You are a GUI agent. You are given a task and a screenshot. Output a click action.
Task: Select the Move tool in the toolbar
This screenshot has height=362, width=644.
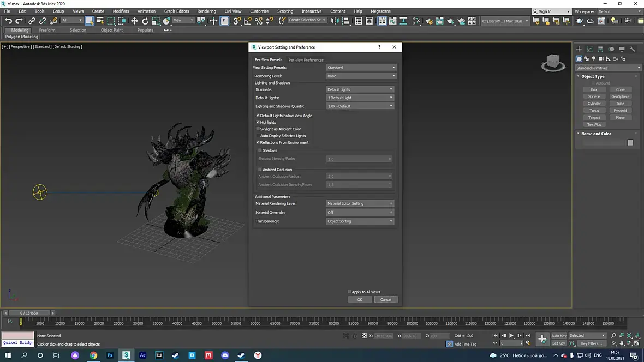(x=134, y=21)
